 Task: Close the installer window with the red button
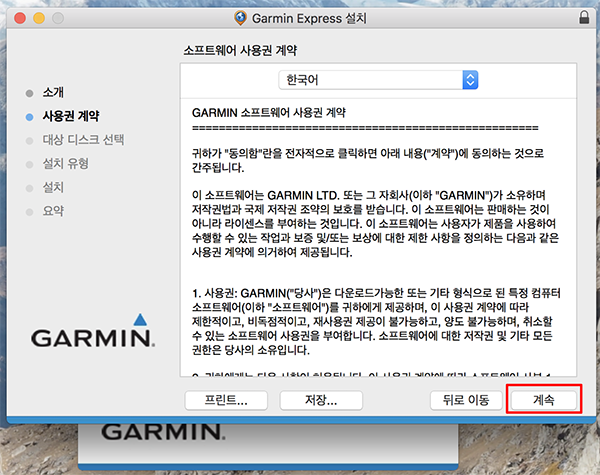[20, 18]
